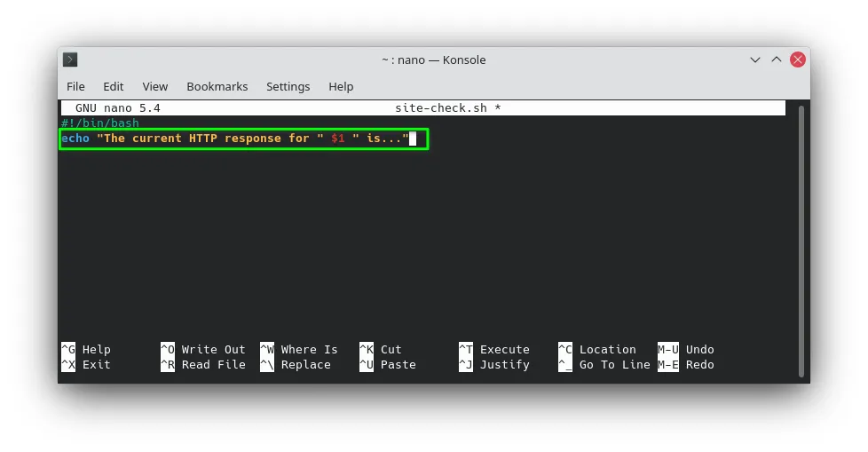868x452 pixels.
Task: Open the Edit menu
Action: (113, 86)
